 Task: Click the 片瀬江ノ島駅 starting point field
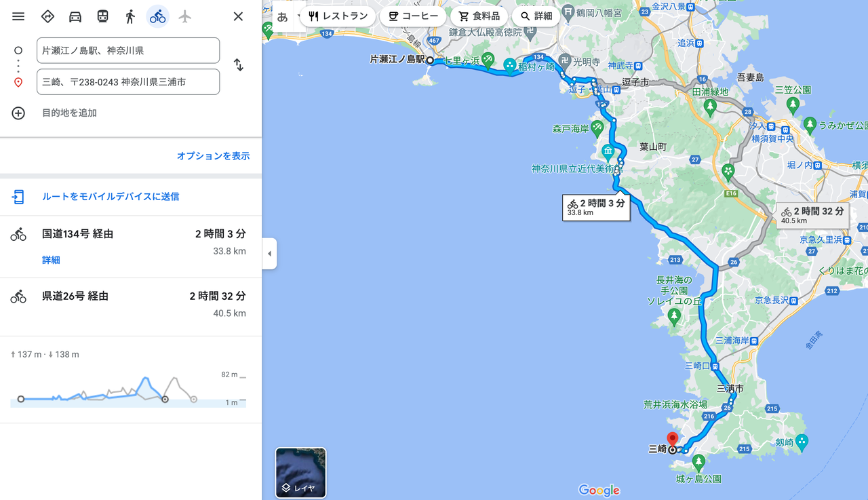pyautogui.click(x=128, y=50)
